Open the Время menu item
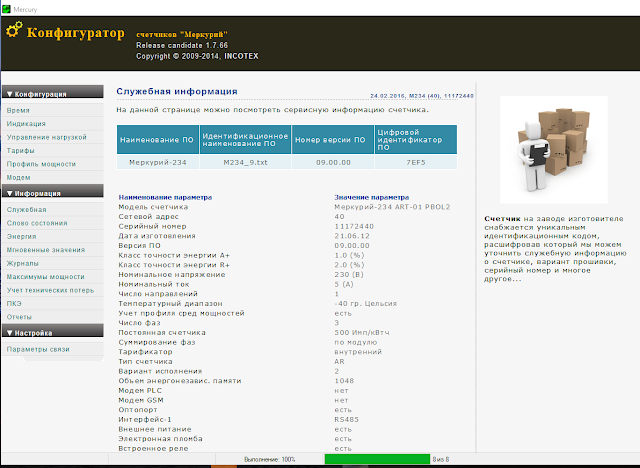The image size is (640, 468). (53, 111)
